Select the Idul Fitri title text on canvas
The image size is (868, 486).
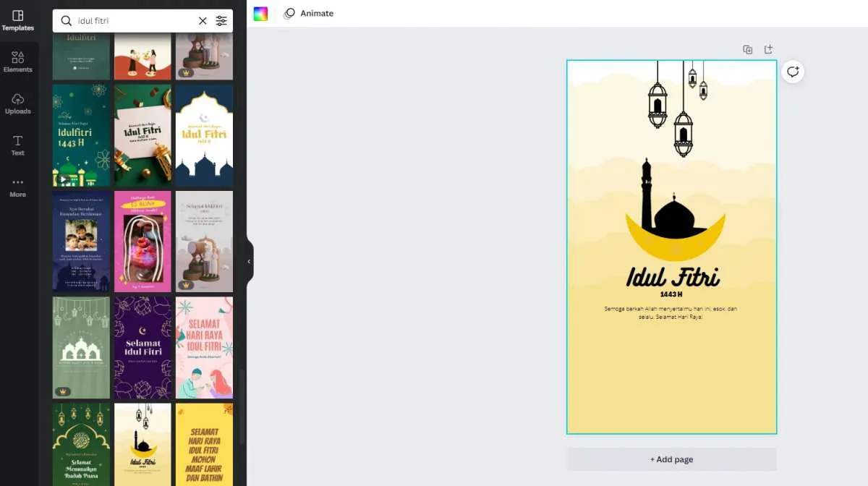click(x=672, y=277)
